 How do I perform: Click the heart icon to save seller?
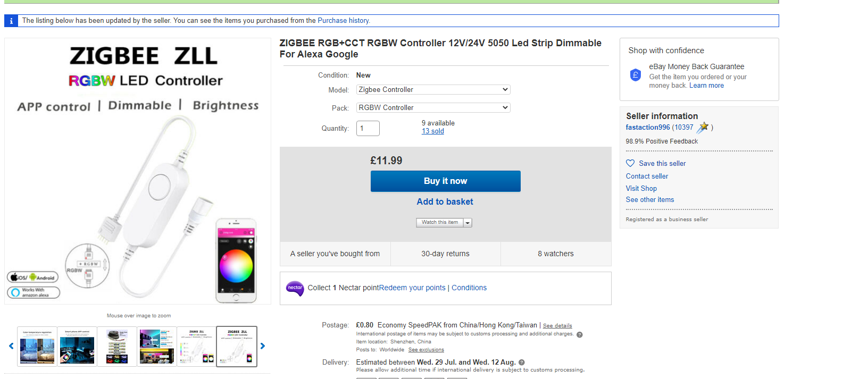pos(630,163)
